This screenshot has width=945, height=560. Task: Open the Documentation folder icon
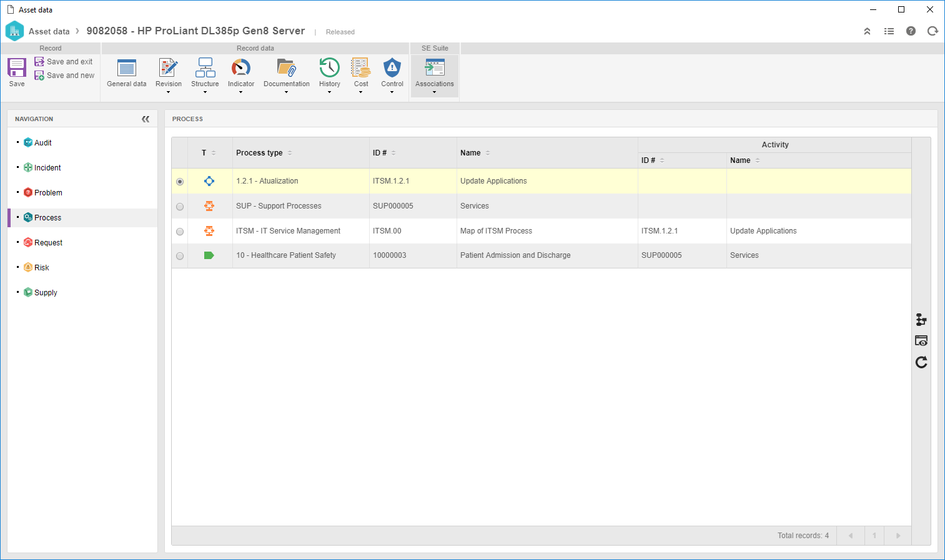click(287, 67)
